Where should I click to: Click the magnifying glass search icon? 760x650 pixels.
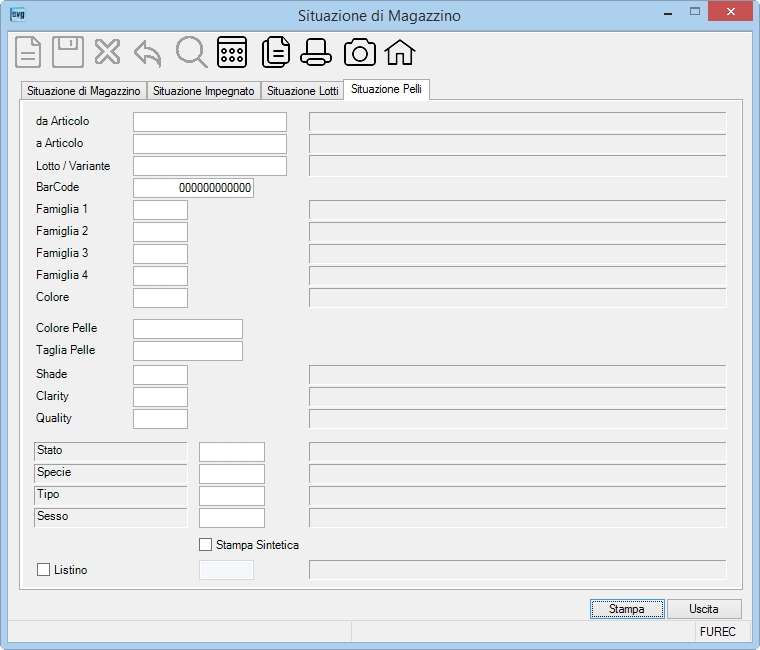191,52
